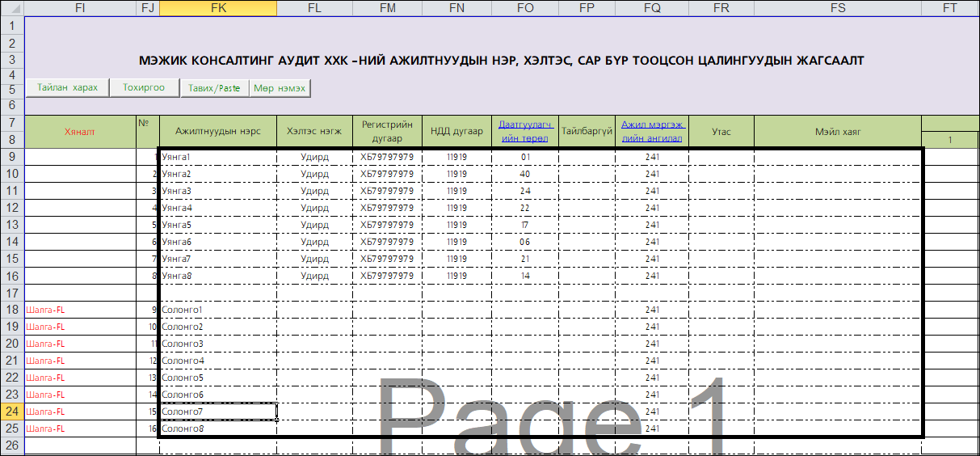Select column FO header
The height and width of the screenshot is (456, 980).
tap(525, 8)
